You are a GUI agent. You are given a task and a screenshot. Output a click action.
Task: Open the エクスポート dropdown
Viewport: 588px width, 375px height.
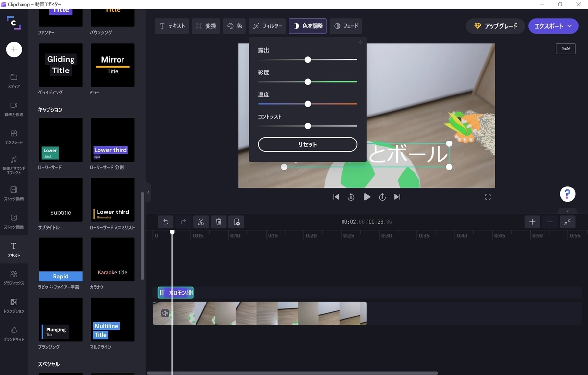click(553, 26)
